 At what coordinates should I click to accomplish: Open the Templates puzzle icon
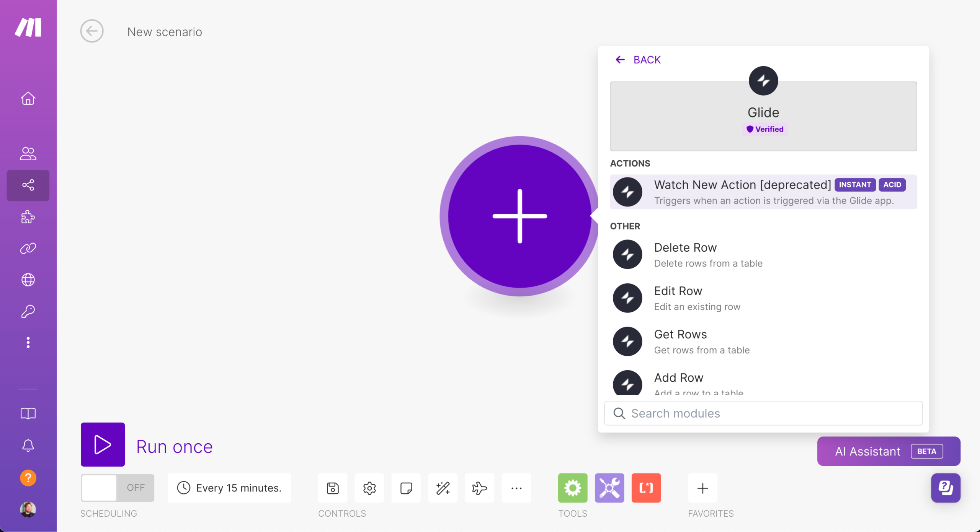pyautogui.click(x=28, y=217)
